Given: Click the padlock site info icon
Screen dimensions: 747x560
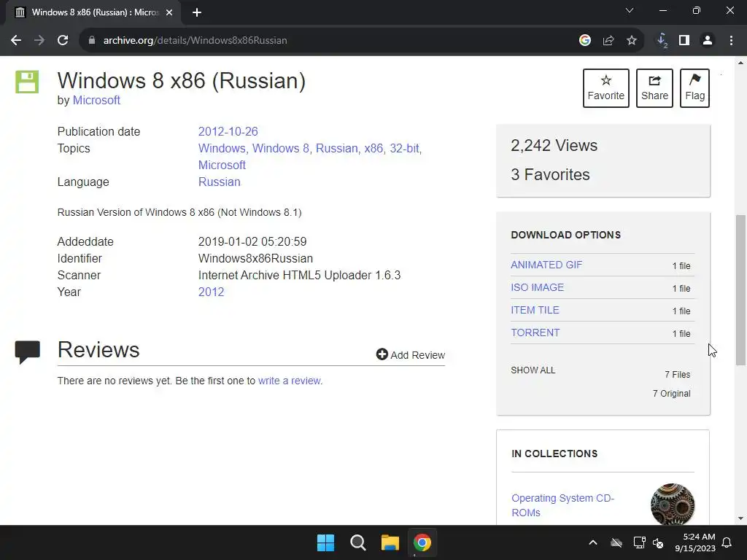Looking at the screenshot, I should (x=92, y=41).
